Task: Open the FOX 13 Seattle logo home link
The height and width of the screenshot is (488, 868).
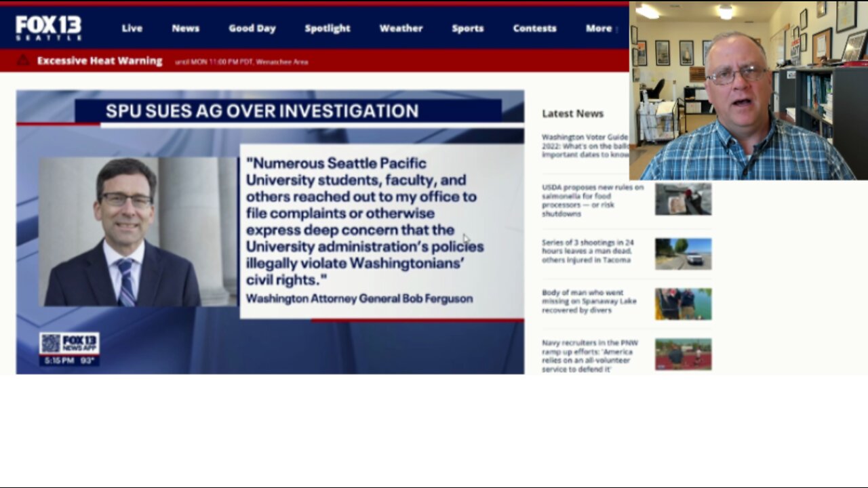Action: click(x=49, y=28)
